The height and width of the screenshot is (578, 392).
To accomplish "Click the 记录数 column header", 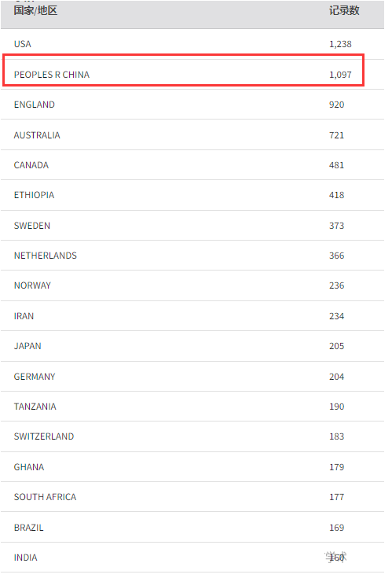I will point(344,10).
